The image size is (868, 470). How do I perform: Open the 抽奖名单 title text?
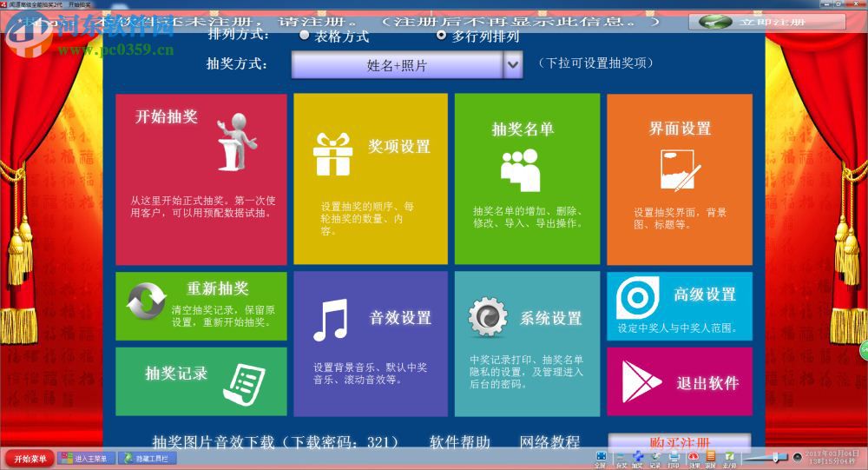(523, 129)
